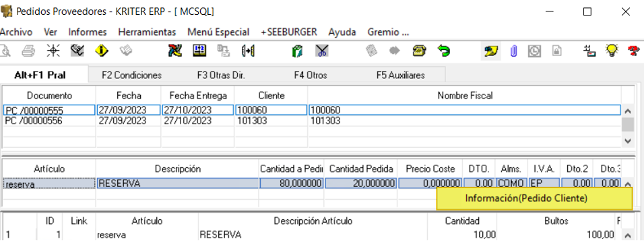Click Cliente cell 100060
The image size is (644, 245).
pos(271,111)
